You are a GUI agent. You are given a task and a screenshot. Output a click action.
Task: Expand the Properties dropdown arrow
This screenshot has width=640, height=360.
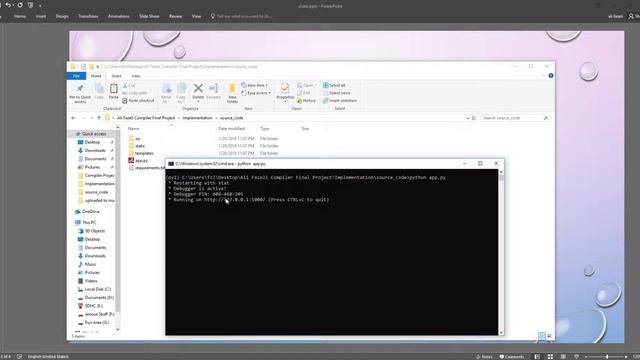pos(285,102)
